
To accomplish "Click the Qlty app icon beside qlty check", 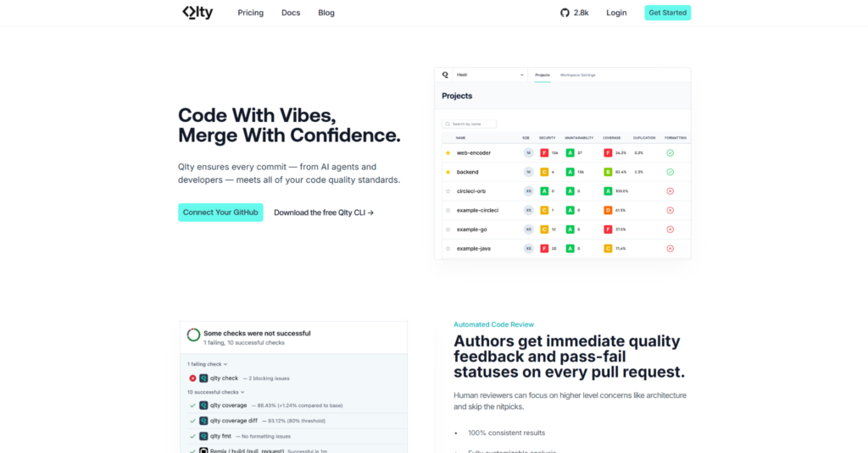I will [203, 378].
